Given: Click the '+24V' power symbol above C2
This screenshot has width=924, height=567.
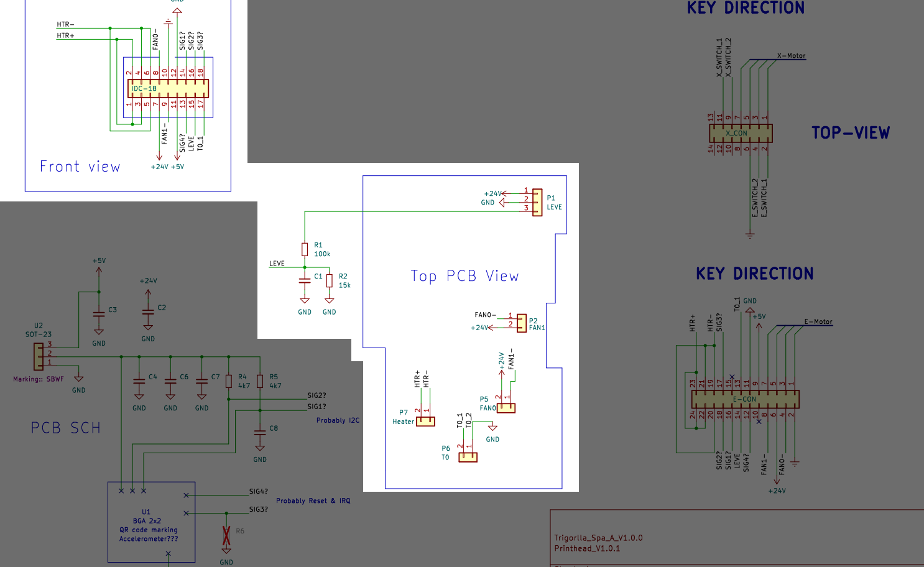Looking at the screenshot, I should [x=148, y=286].
